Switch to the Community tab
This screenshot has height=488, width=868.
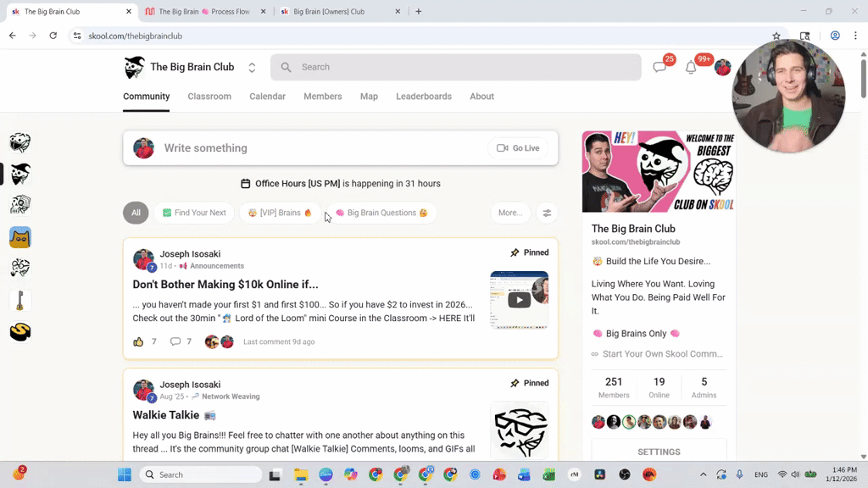coord(146,97)
